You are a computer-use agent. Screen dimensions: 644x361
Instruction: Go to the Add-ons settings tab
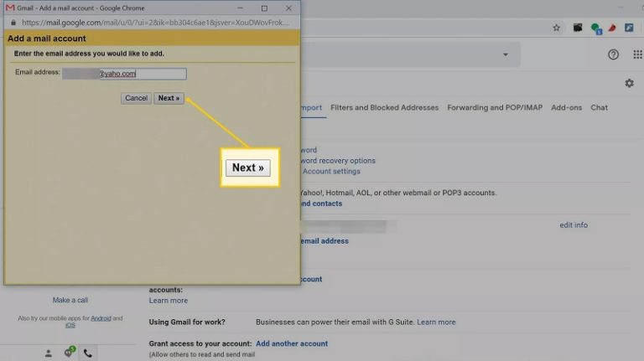coord(566,107)
